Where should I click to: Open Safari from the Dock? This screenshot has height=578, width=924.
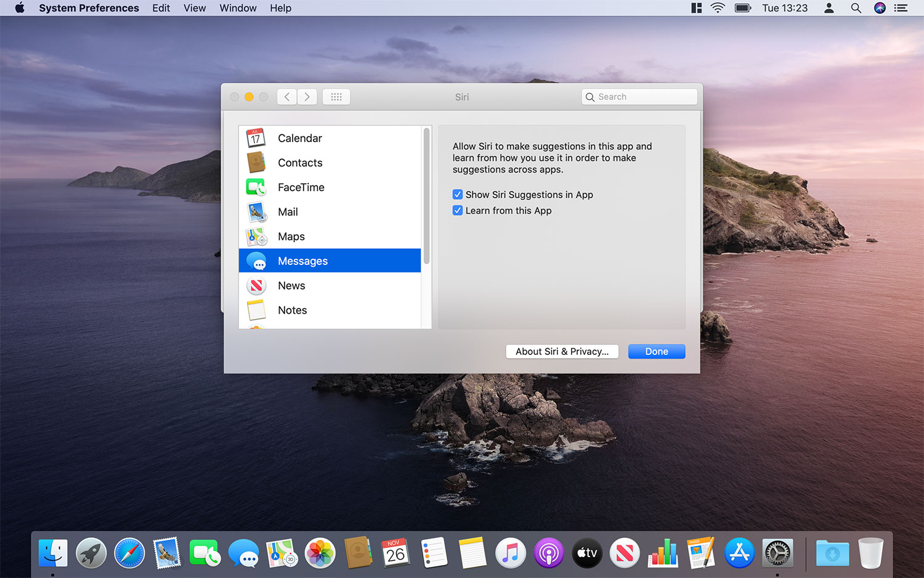pyautogui.click(x=129, y=553)
